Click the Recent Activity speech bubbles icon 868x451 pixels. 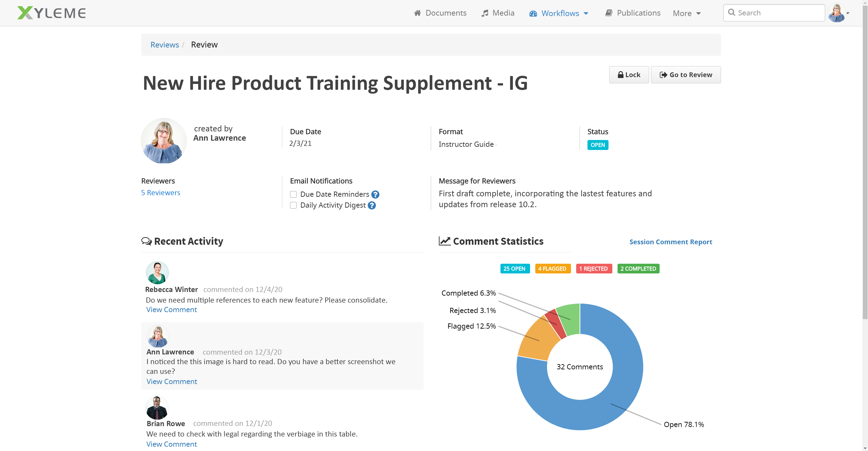[146, 241]
